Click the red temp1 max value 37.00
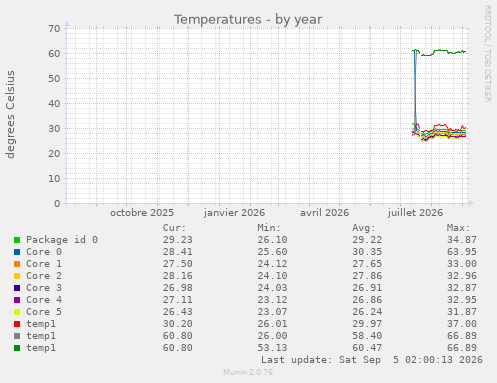This screenshot has width=497, height=383. 462,324
